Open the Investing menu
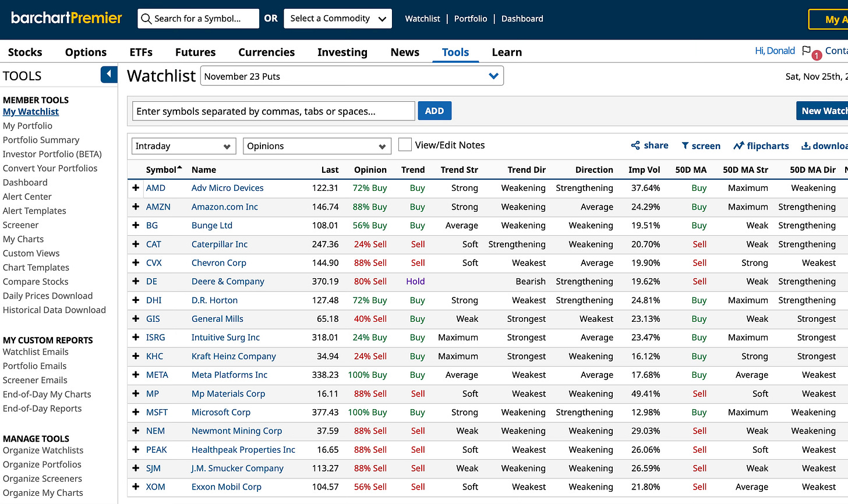 click(x=342, y=52)
